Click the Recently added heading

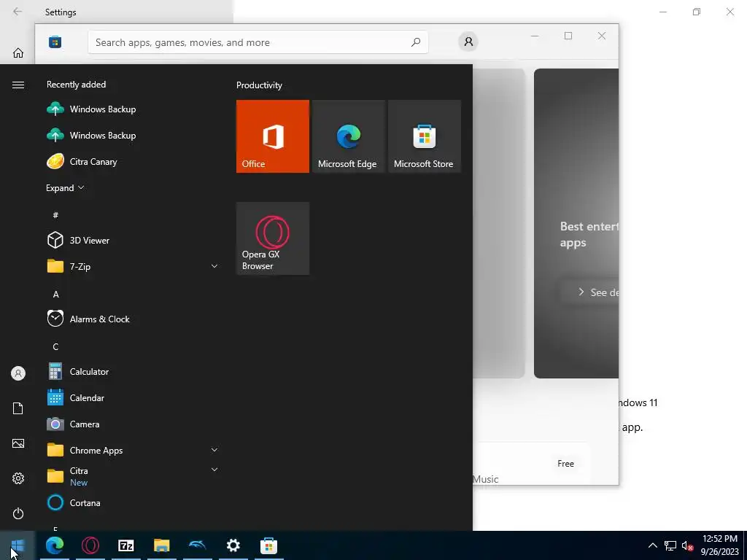tap(76, 85)
